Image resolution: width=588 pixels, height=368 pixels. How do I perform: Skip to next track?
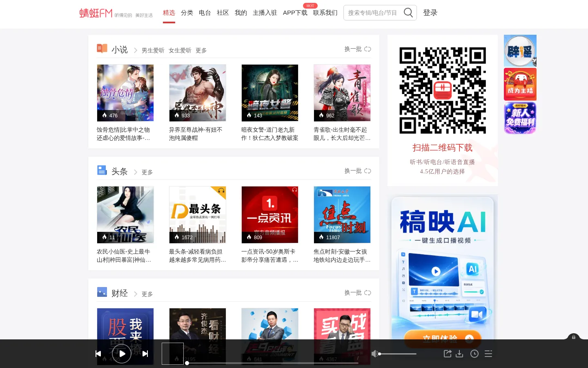(x=145, y=354)
